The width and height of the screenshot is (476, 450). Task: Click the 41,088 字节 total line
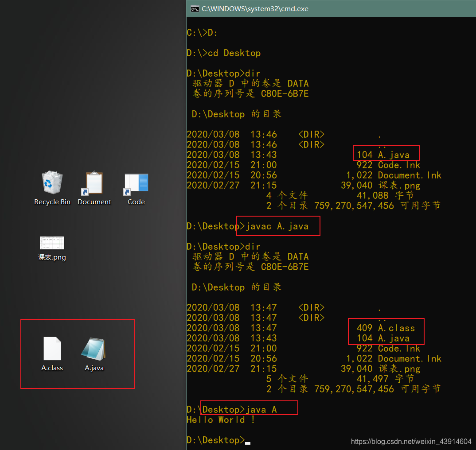tap(385, 195)
